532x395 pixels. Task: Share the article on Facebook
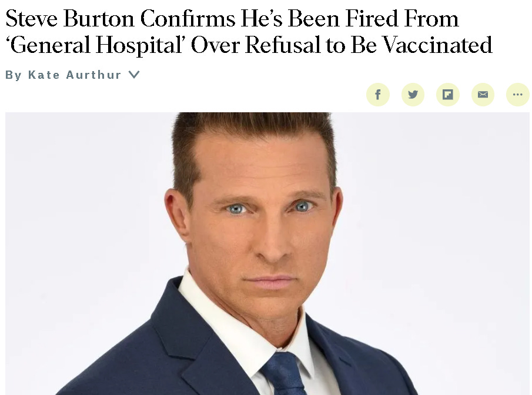point(377,94)
